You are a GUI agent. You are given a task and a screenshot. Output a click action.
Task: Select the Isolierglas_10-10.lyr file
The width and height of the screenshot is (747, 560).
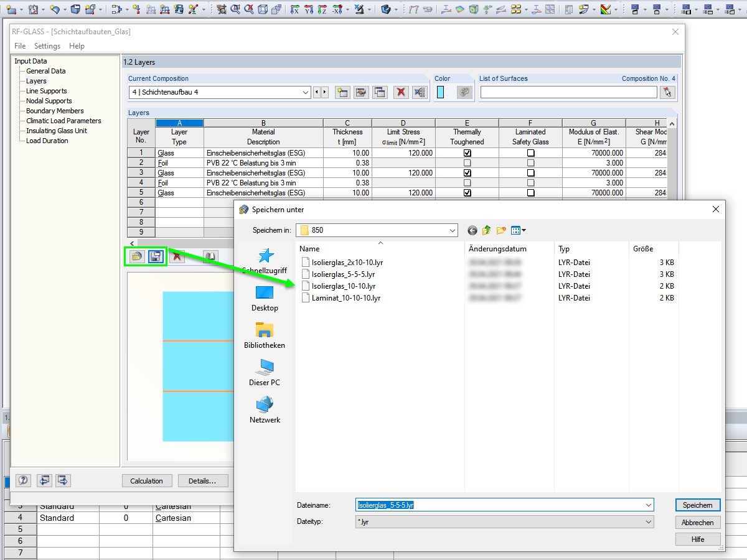[346, 286]
